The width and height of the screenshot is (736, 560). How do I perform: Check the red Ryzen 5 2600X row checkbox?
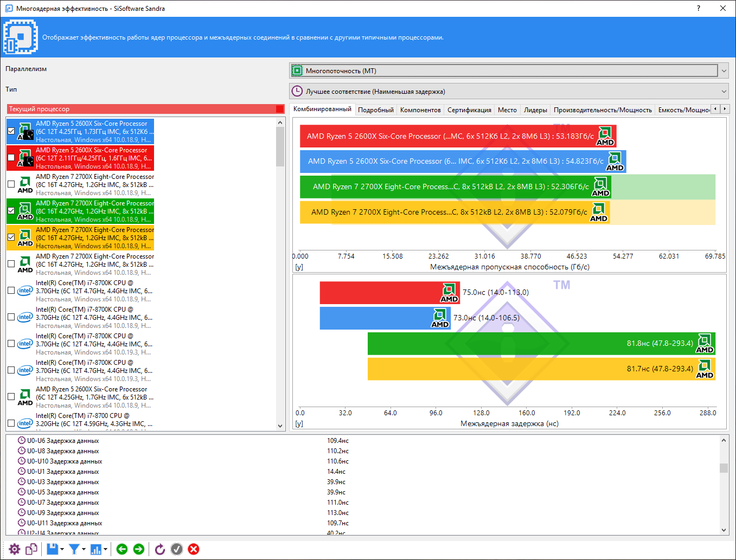point(11,157)
